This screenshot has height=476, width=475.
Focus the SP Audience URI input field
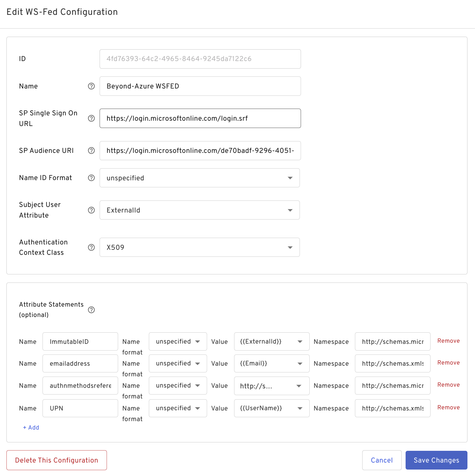[x=200, y=151]
